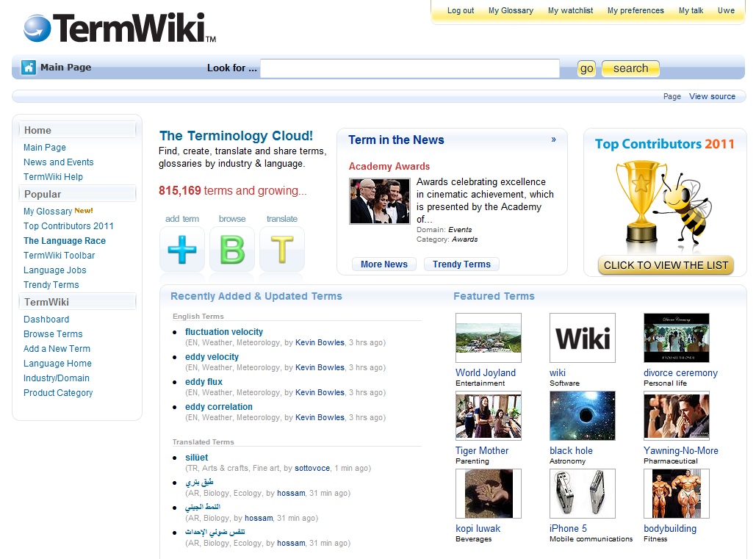Open the World Joyland term link

[486, 373]
